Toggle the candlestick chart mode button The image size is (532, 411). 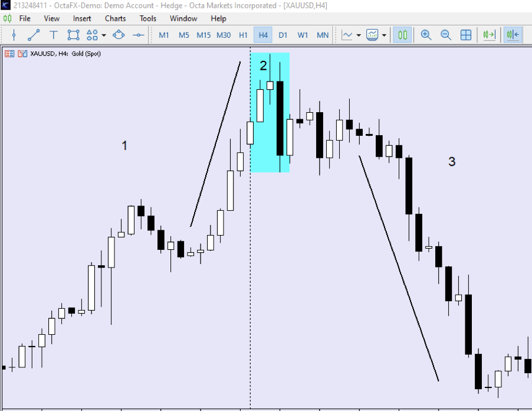point(402,35)
